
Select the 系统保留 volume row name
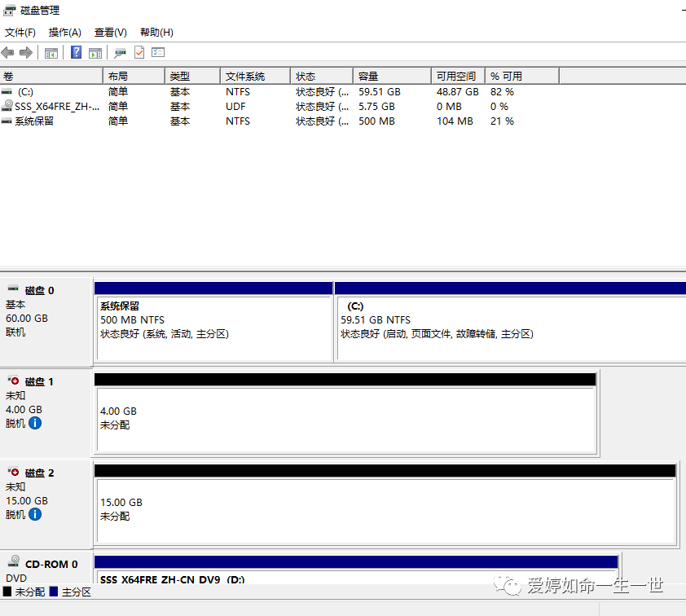coord(34,121)
